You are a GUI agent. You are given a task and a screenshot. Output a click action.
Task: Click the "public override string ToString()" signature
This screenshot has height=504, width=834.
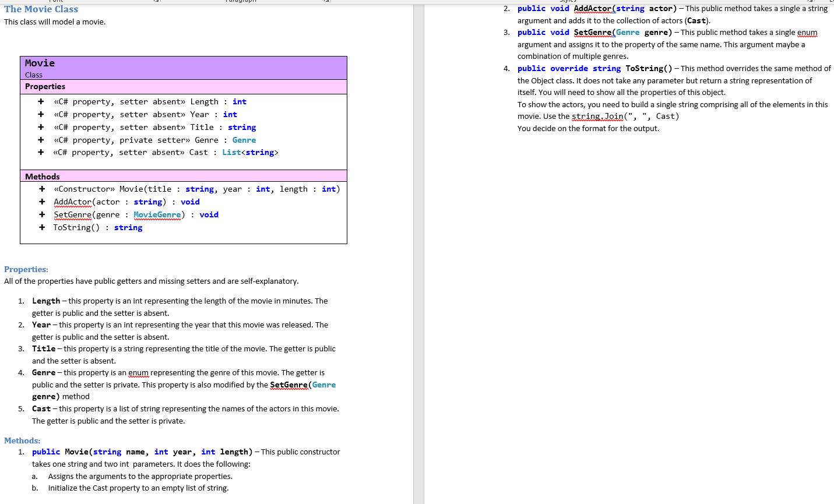pyautogui.click(x=594, y=69)
